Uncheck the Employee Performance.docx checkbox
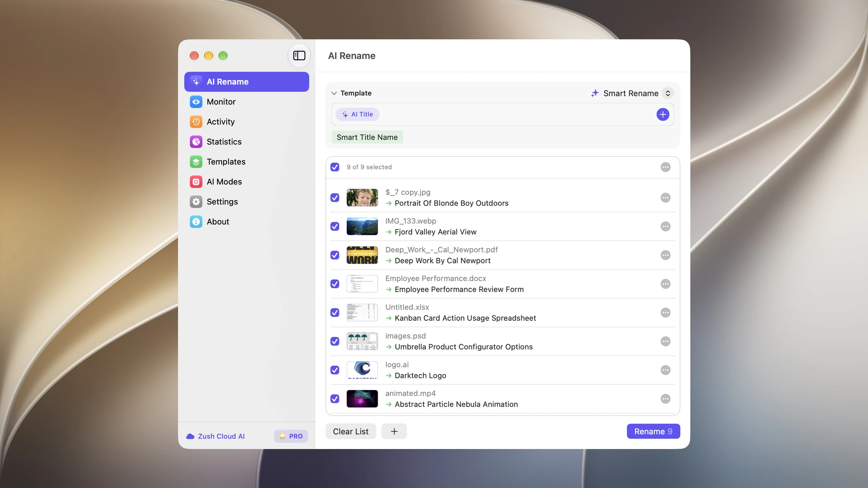 pyautogui.click(x=335, y=284)
